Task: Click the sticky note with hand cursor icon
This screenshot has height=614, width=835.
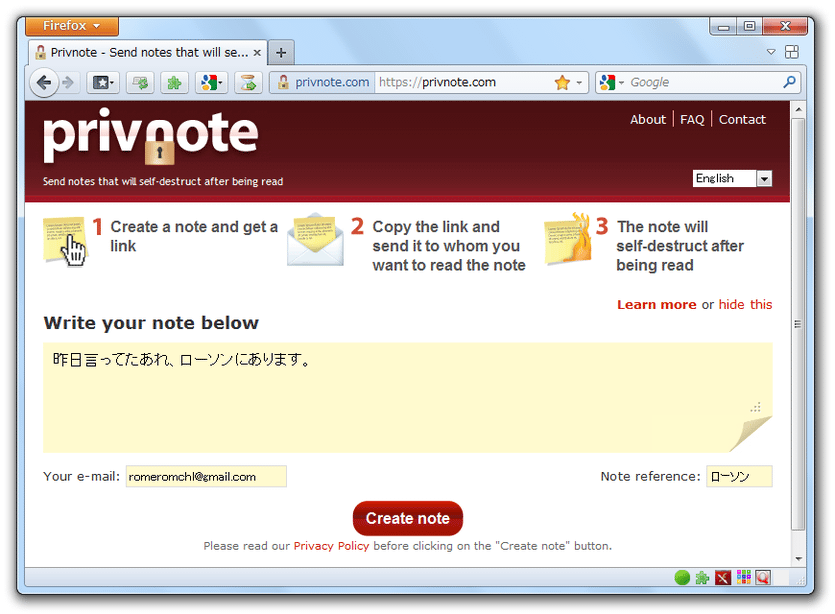Action: [65, 241]
